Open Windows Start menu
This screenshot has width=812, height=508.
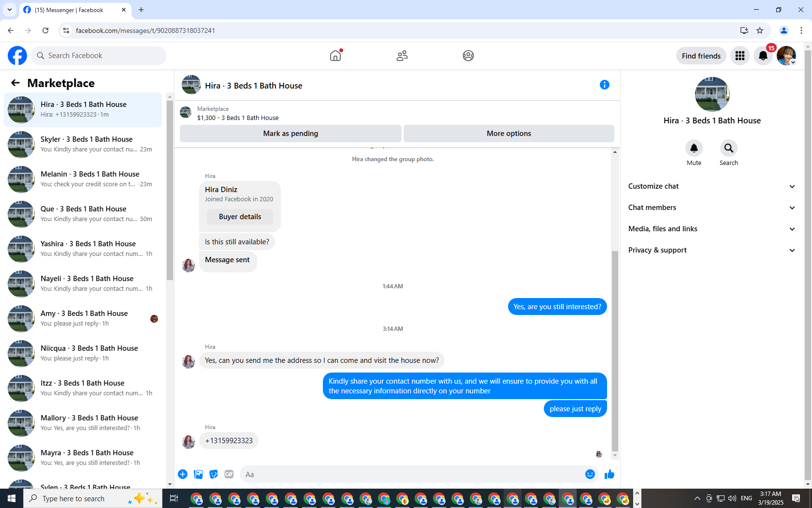[12, 498]
